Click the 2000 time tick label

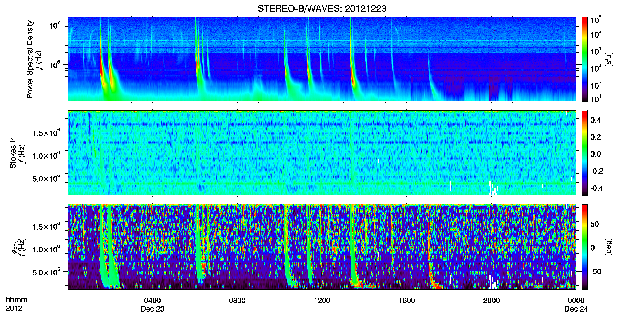491,301
